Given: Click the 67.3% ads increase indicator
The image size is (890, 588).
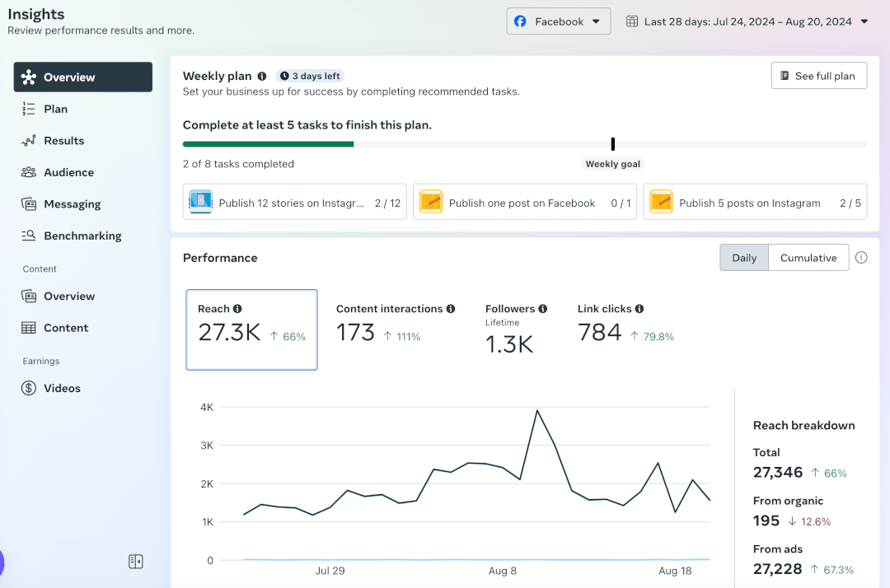Looking at the screenshot, I should click(x=831, y=569).
